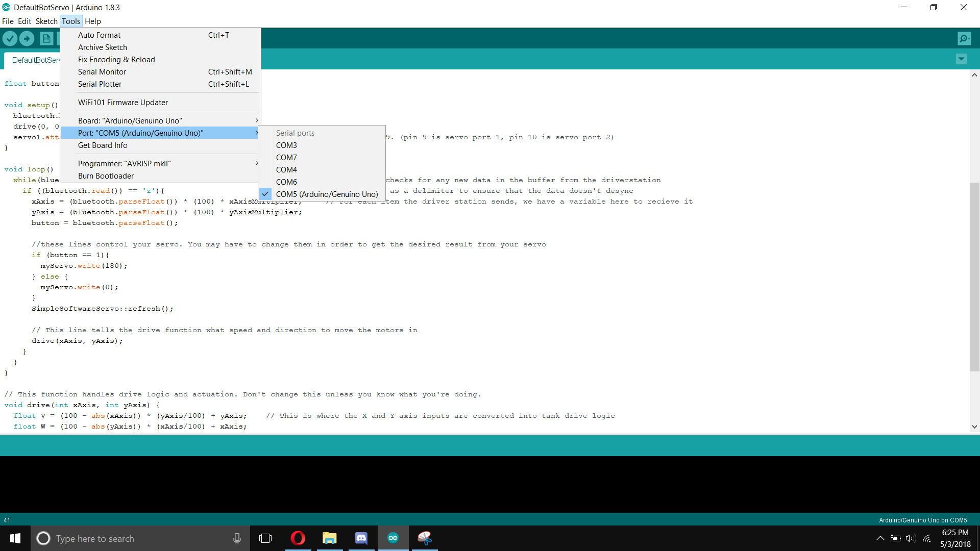Open Task View from the taskbar
This screenshot has height=551, width=980.
265,538
